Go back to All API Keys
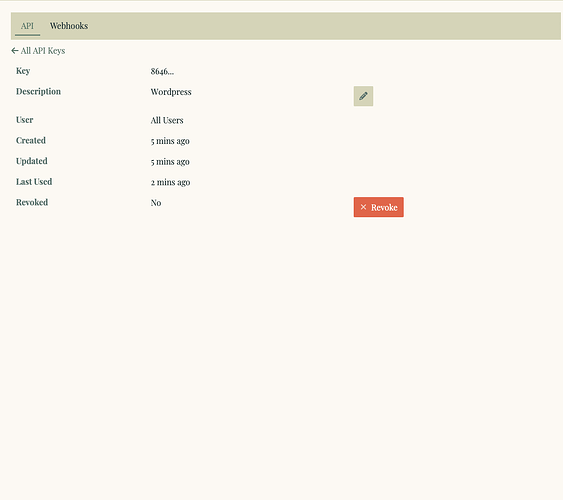The width and height of the screenshot is (563, 500). [38, 51]
